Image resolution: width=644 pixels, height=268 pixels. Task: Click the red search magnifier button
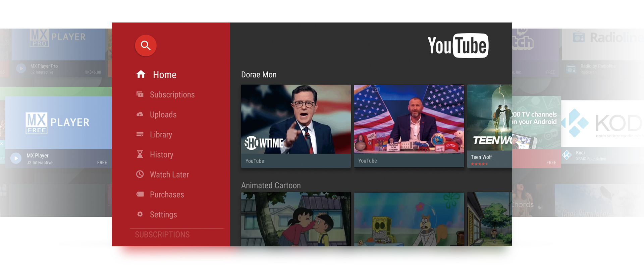coord(146,45)
